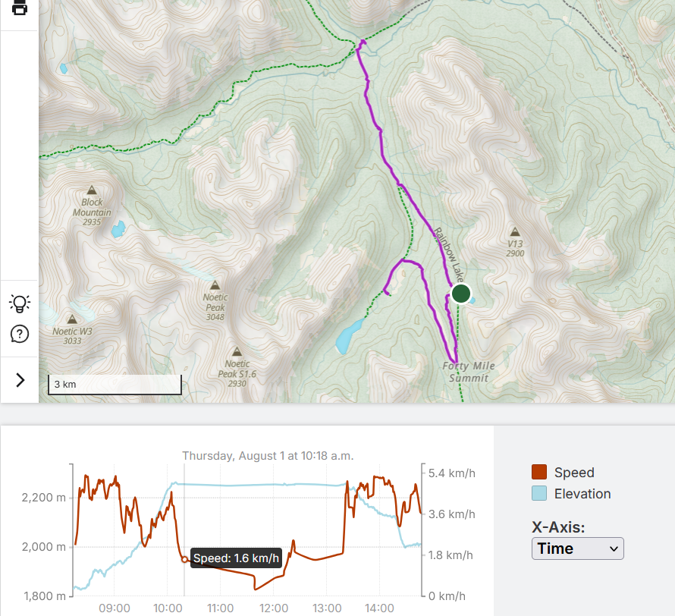Select the Block Mountain peak triangle icon
Screen dimensions: 675x616
click(x=92, y=190)
